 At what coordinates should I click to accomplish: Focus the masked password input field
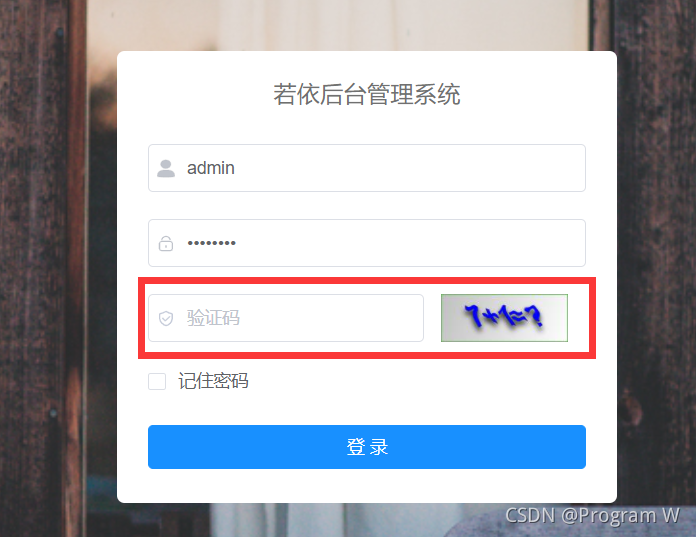pyautogui.click(x=367, y=243)
